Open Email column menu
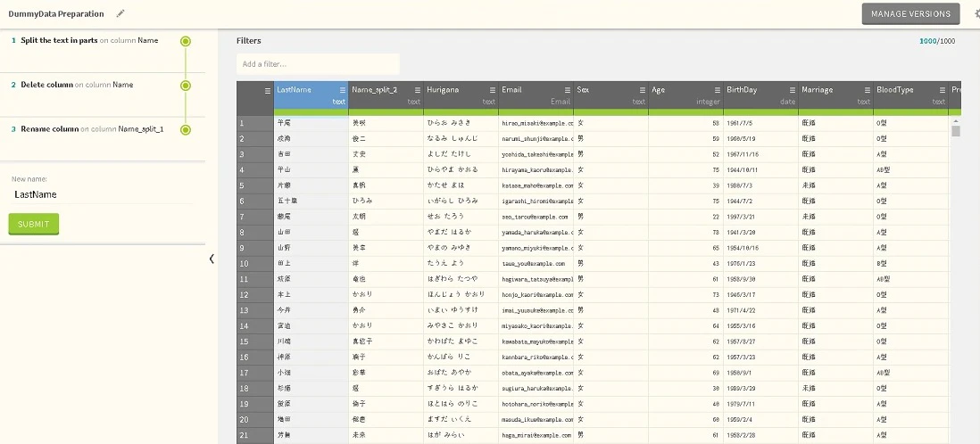The height and width of the screenshot is (444, 980). (568, 90)
